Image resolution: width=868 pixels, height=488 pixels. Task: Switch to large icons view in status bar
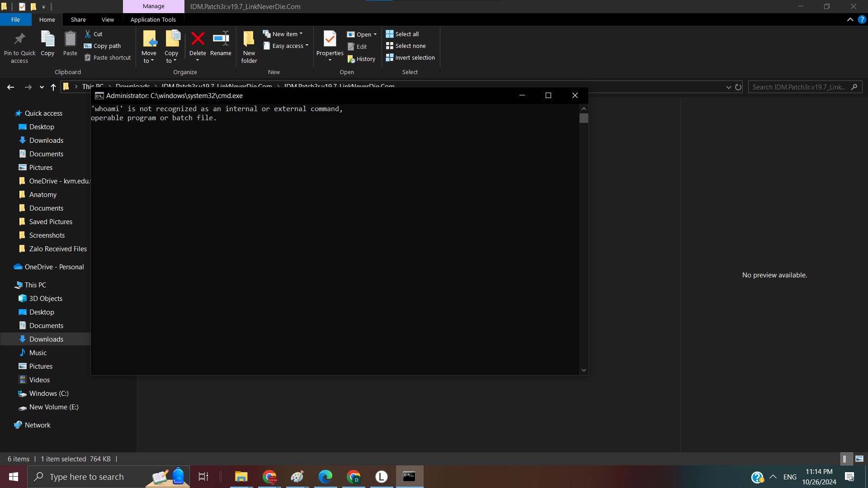859,459
